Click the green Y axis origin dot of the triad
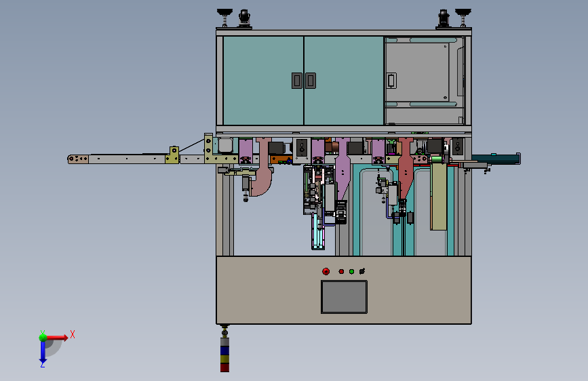The width and height of the screenshot is (588, 381). [x=43, y=337]
